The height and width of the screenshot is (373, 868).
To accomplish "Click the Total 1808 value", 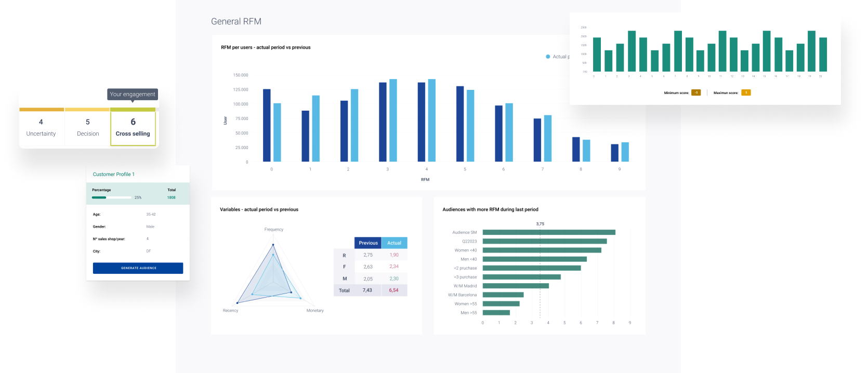I will point(171,197).
